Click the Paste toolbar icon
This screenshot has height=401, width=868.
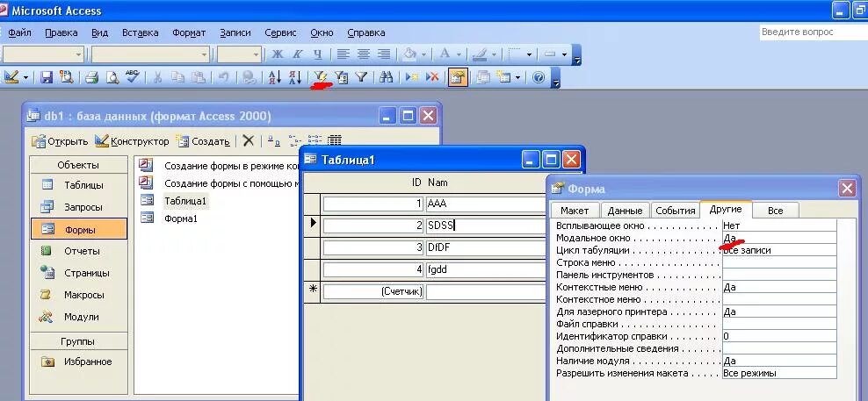198,77
